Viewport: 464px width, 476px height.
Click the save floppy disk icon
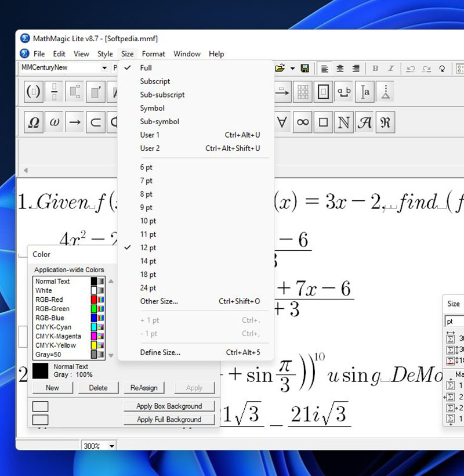(x=305, y=68)
